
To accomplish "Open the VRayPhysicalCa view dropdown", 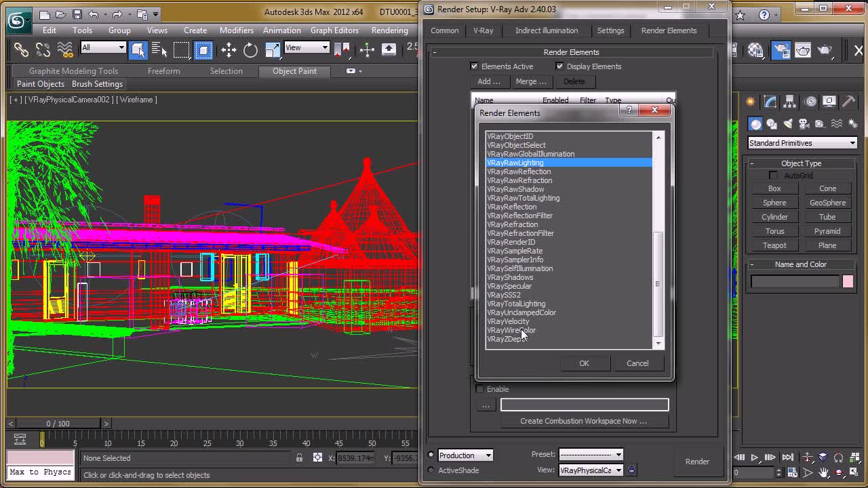I will click(x=590, y=470).
